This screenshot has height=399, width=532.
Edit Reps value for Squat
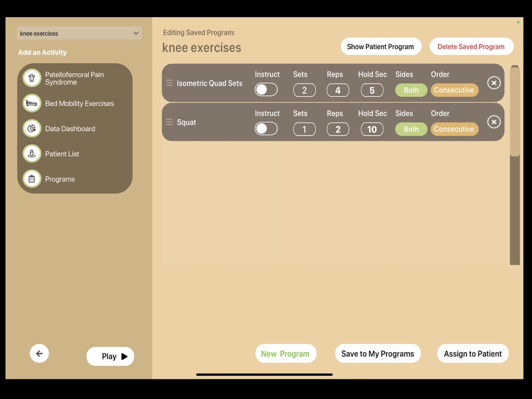pyautogui.click(x=338, y=129)
